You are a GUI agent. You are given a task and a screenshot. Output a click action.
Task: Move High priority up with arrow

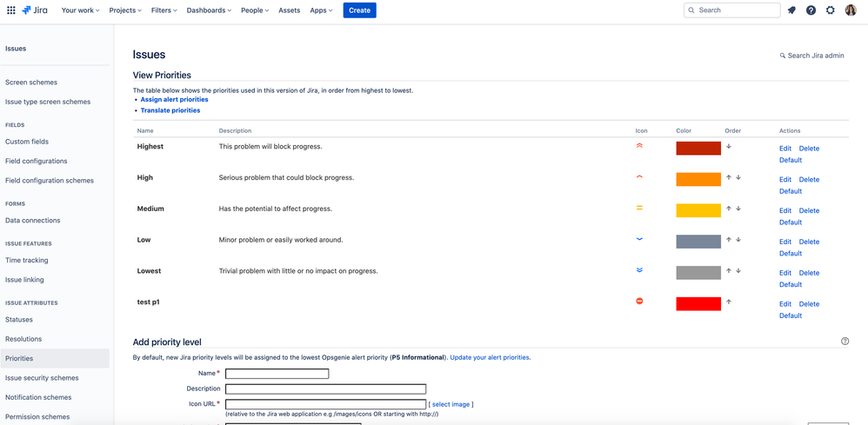(729, 177)
